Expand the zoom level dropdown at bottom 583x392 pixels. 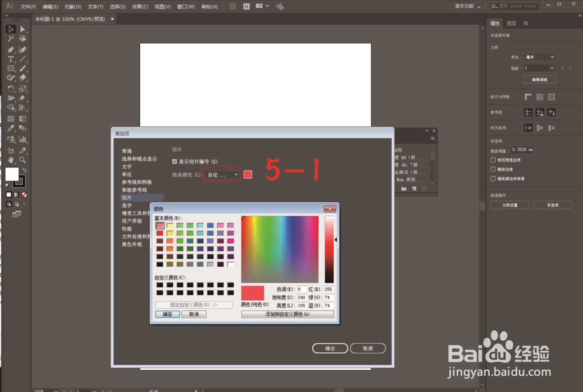55,390
